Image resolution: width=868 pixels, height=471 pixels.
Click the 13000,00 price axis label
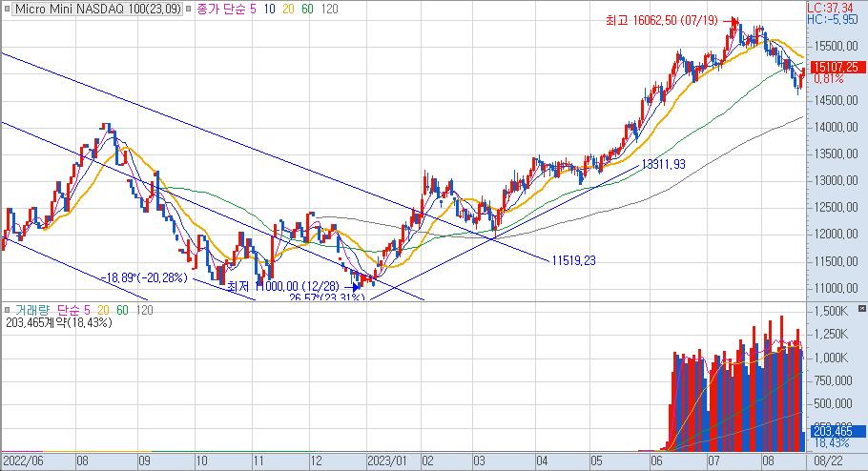pyautogui.click(x=836, y=181)
